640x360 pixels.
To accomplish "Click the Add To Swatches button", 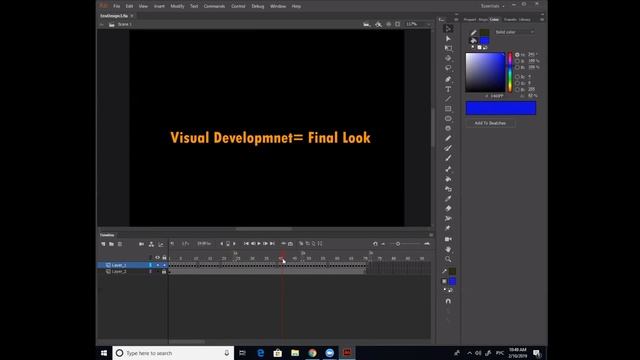I will (x=490, y=123).
